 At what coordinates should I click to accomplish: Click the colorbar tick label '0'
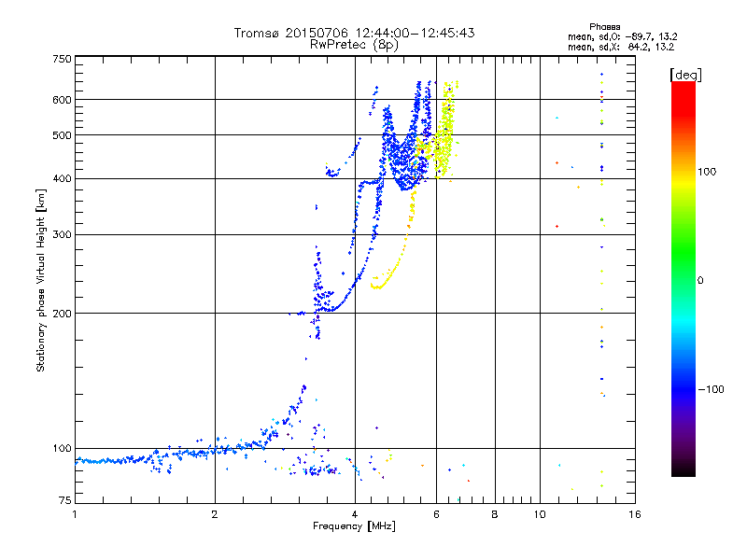(x=699, y=281)
